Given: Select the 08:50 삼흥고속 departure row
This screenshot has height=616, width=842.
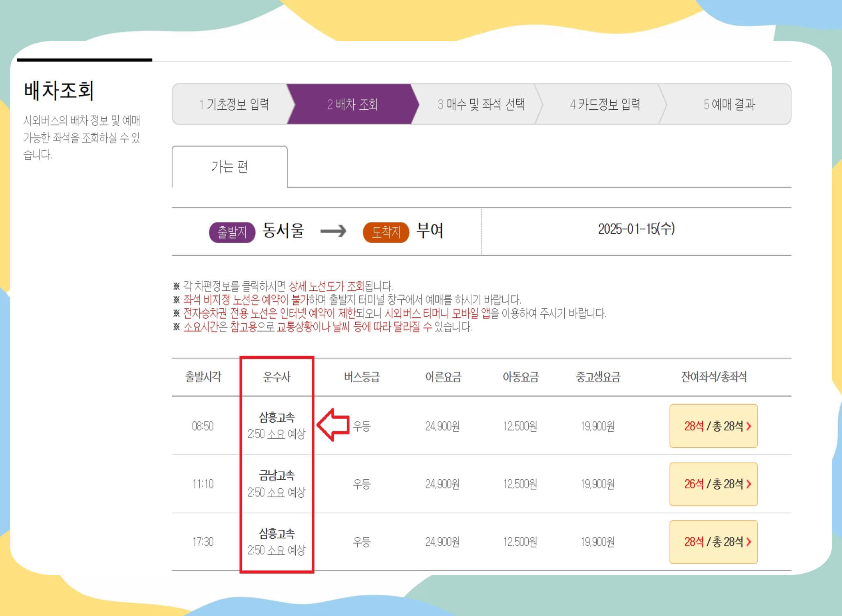Looking at the screenshot, I should 411,426.
